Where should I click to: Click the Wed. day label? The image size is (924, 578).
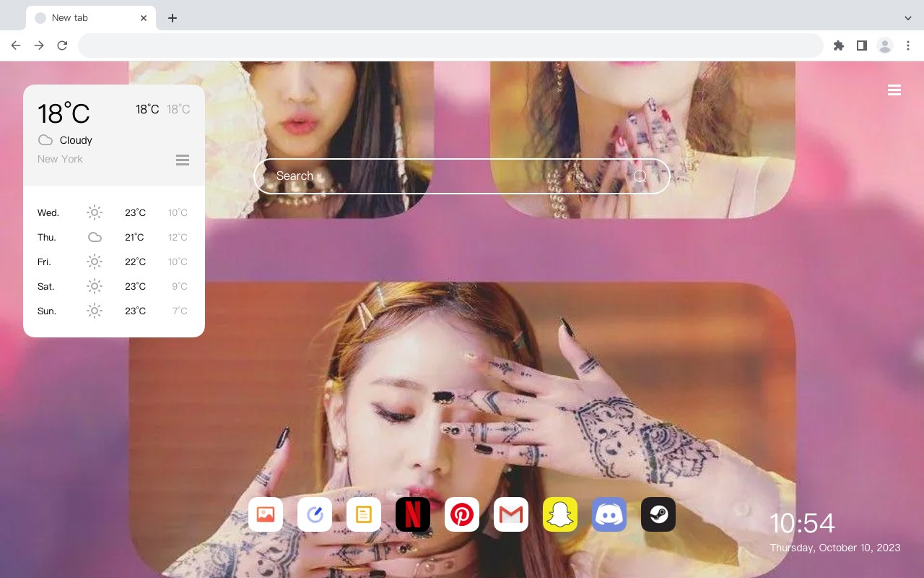(48, 212)
